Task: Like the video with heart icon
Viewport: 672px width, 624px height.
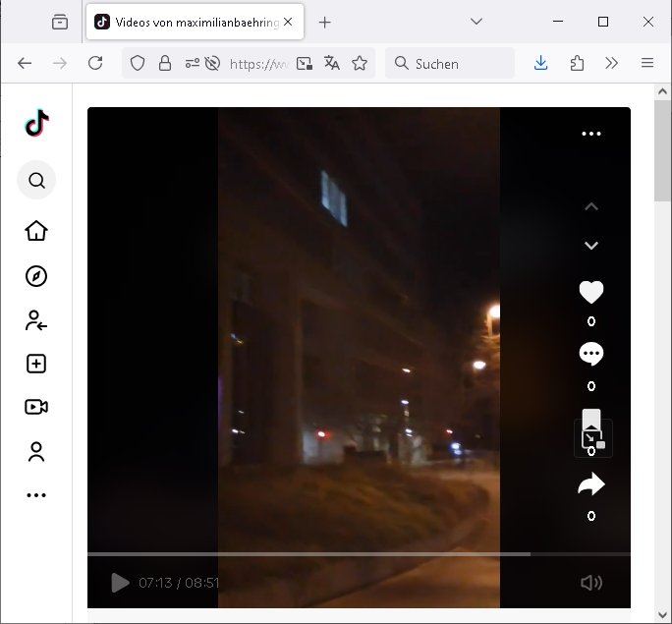Action: click(590, 292)
